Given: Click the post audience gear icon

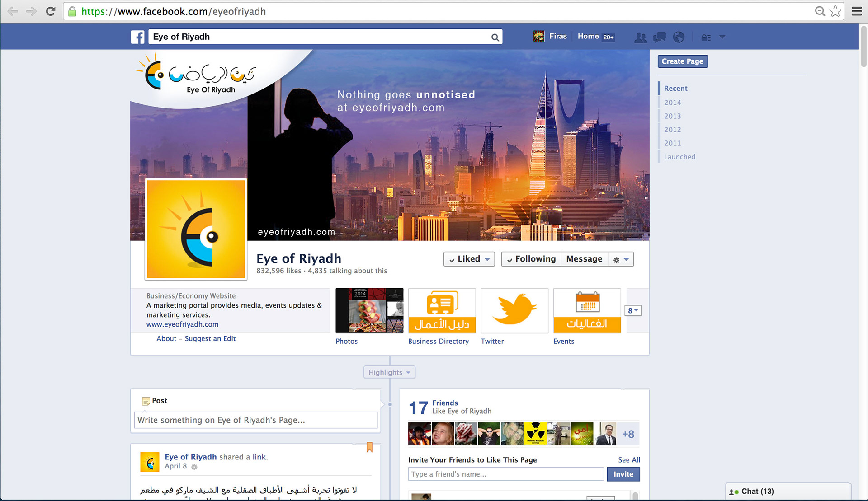Looking at the screenshot, I should tap(194, 467).
